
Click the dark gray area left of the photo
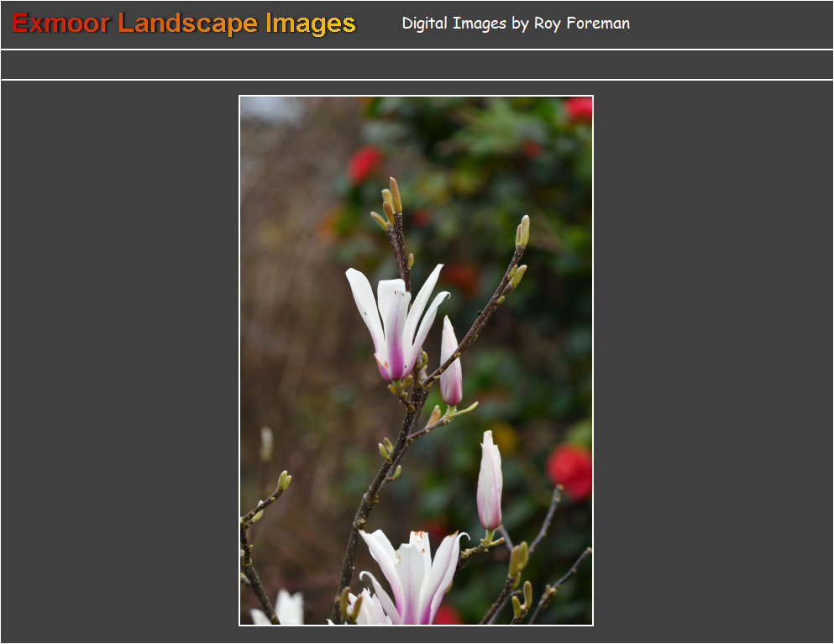click(119, 361)
